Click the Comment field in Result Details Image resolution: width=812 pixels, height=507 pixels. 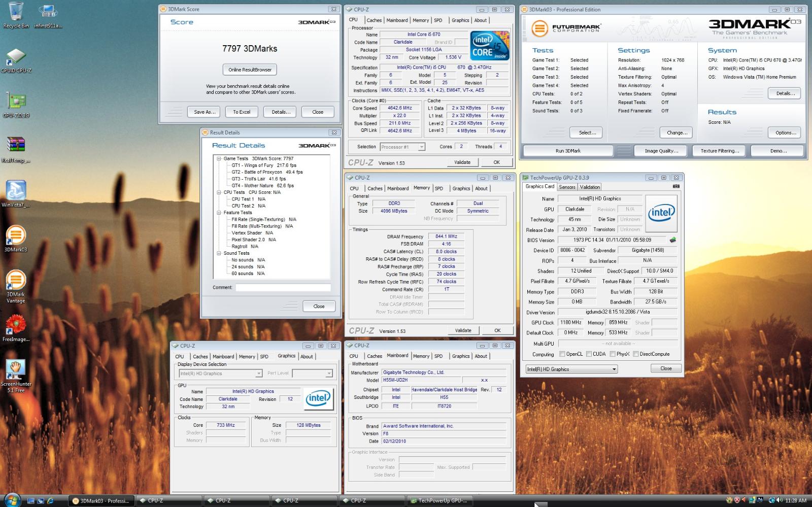pos(283,287)
